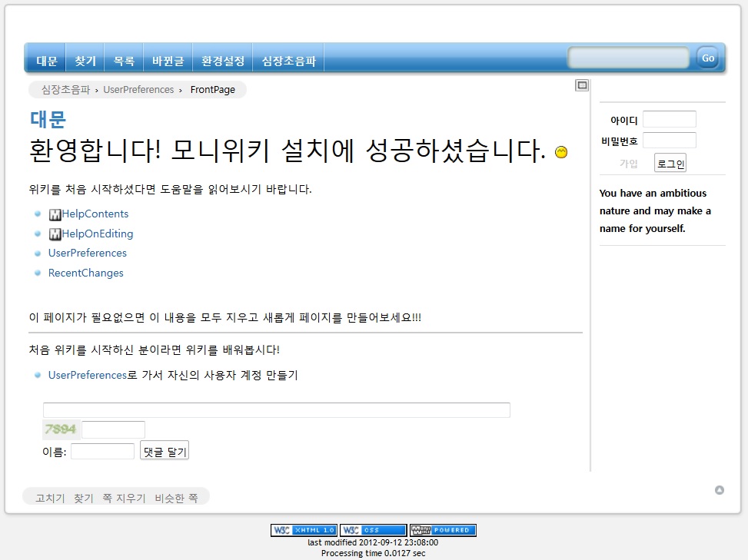The image size is (748, 560).
Task: Click the MoniWiki Powered badge
Action: [x=443, y=530]
